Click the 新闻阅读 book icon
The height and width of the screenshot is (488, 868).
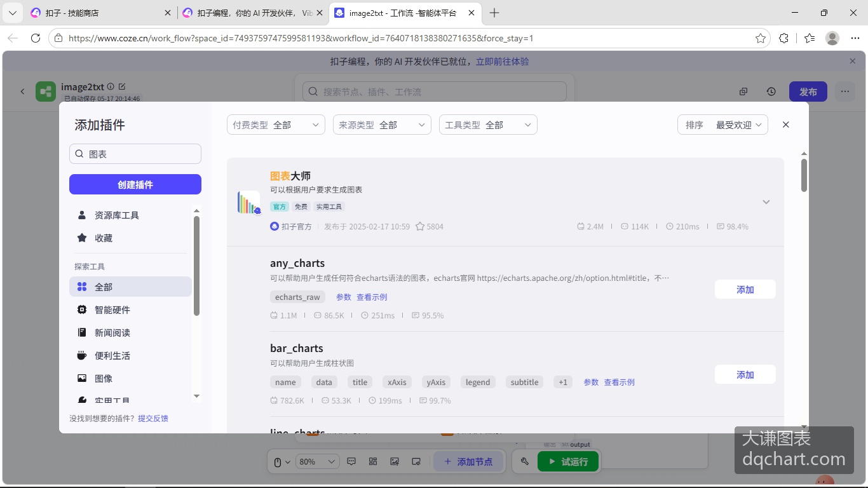point(82,332)
